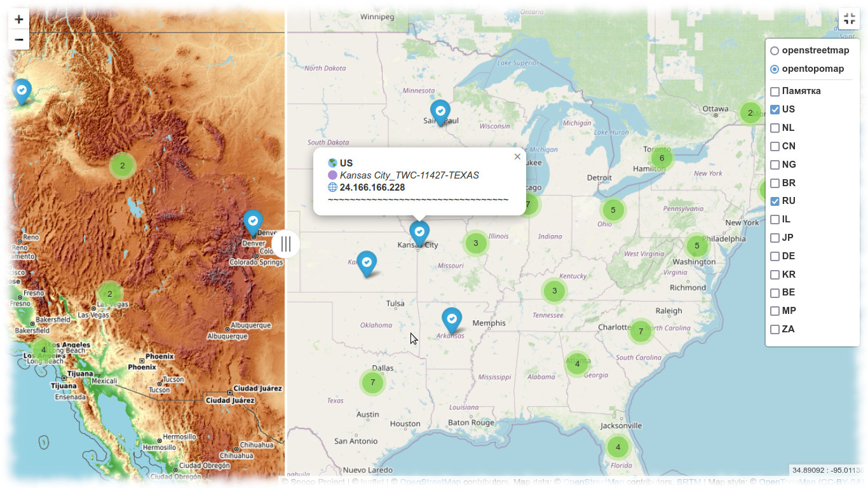Click IP address 24.166.166.228 in popup
This screenshot has width=868, height=488.
coord(372,187)
